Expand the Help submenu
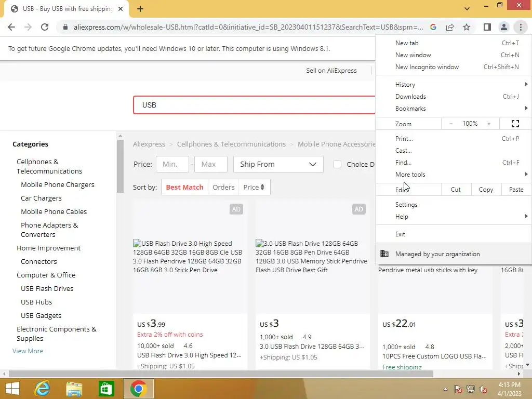 pyautogui.click(x=453, y=217)
